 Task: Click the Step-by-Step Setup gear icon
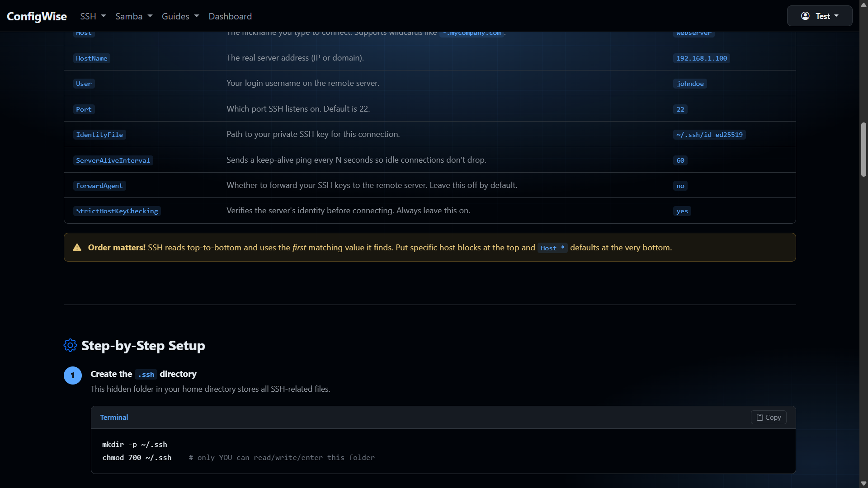[70, 345]
